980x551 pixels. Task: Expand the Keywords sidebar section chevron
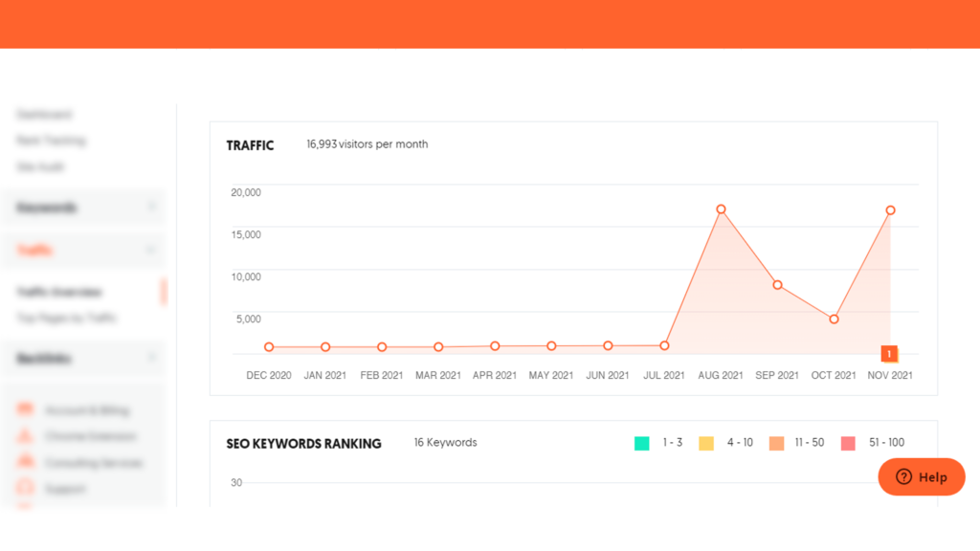pyautogui.click(x=151, y=207)
